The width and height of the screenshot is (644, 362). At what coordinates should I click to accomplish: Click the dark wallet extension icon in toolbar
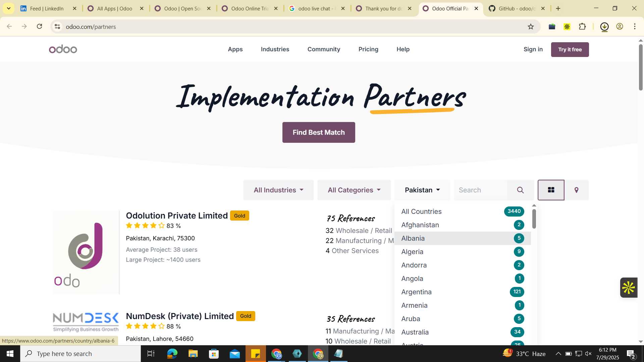(x=552, y=26)
